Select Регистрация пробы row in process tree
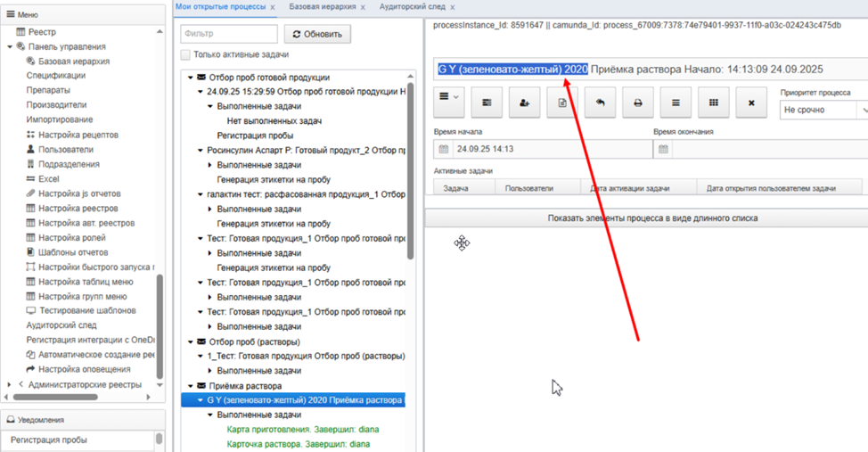Screen dimensions: 868x452 (255, 136)
